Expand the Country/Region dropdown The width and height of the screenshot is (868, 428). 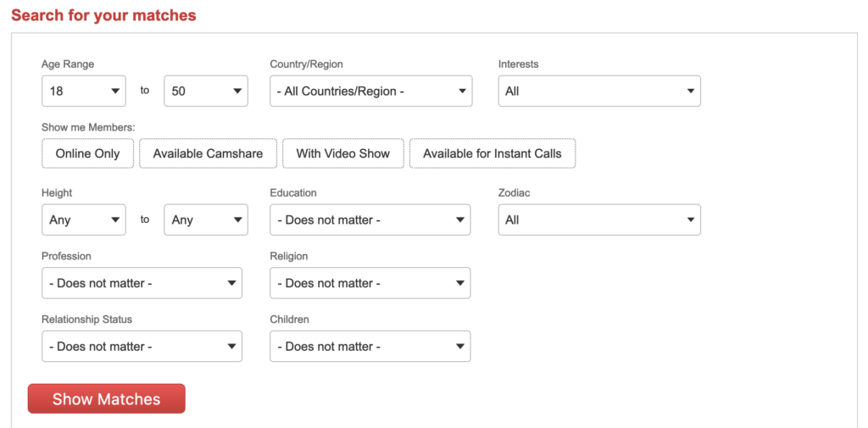[371, 91]
